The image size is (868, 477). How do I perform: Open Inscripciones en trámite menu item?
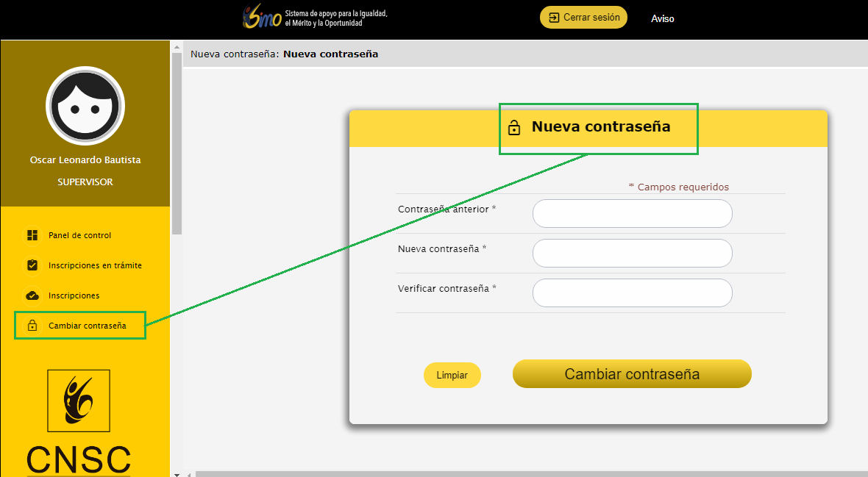pos(95,265)
